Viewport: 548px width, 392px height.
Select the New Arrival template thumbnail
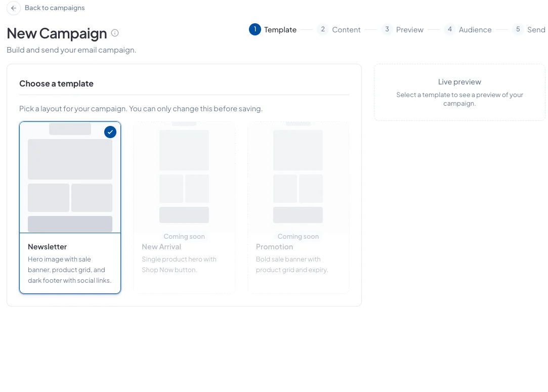(184, 177)
